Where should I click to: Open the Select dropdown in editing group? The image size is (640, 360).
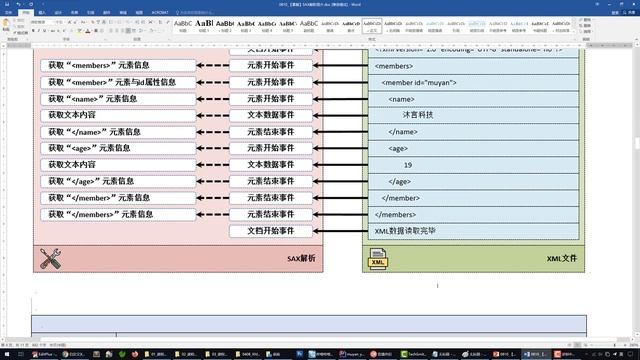586,31
